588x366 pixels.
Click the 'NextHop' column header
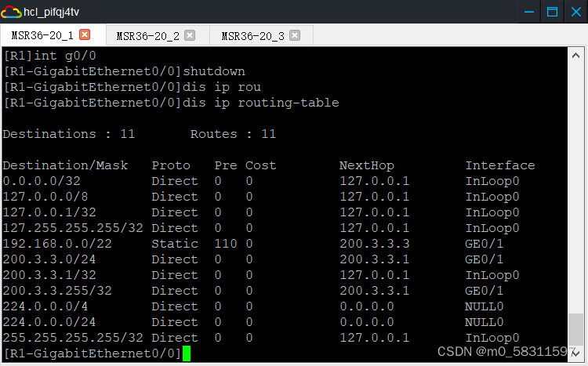click(x=367, y=165)
